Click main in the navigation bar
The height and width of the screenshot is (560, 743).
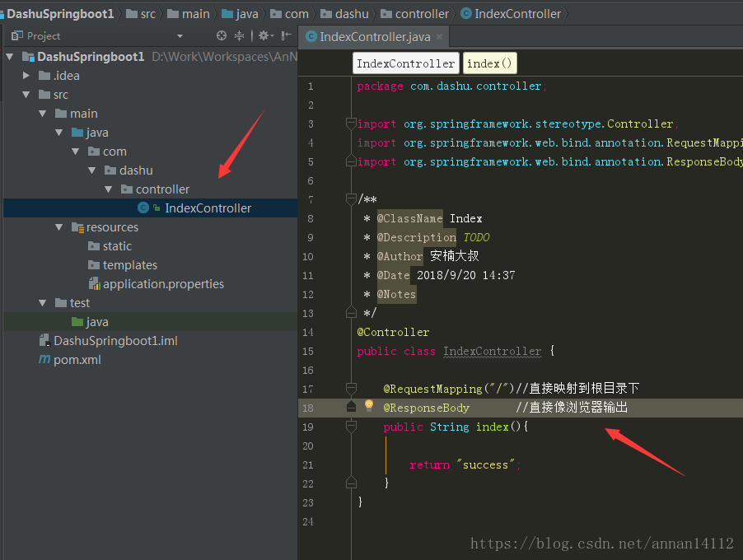(189, 14)
